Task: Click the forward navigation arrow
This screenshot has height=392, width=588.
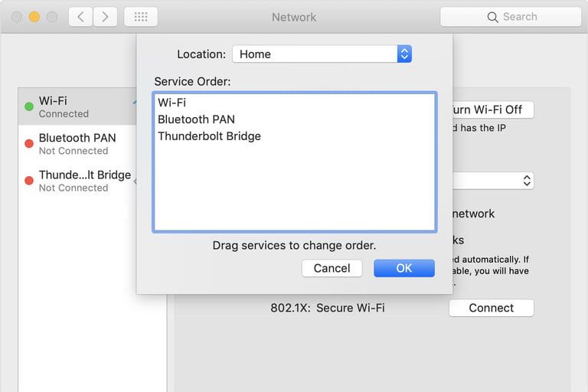Action: coord(105,17)
